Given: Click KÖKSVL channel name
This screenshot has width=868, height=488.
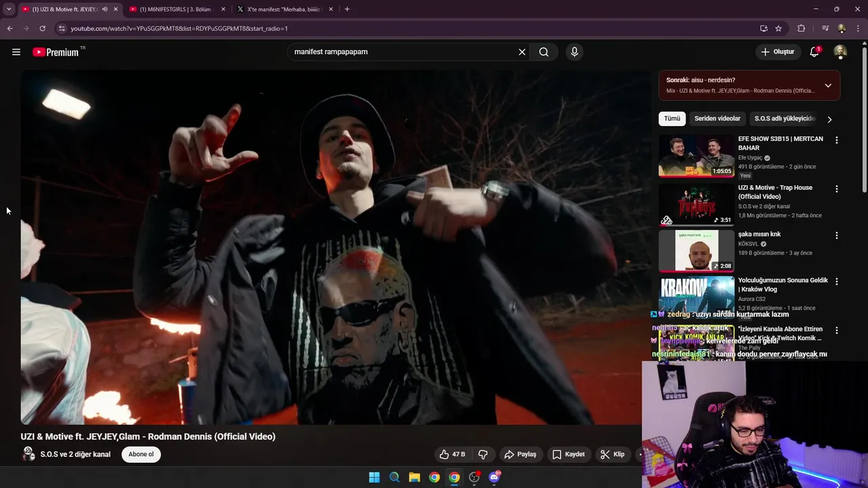Looking at the screenshot, I should pyautogui.click(x=749, y=244).
